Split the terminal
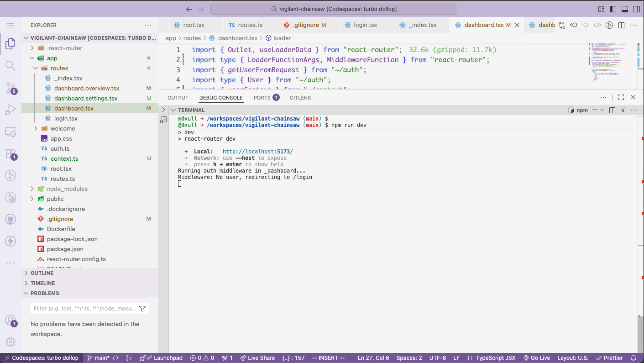This screenshot has width=644, height=363. [x=613, y=110]
